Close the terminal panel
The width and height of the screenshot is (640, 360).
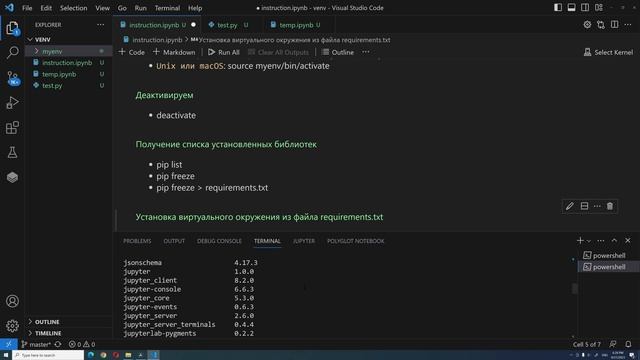(x=628, y=241)
